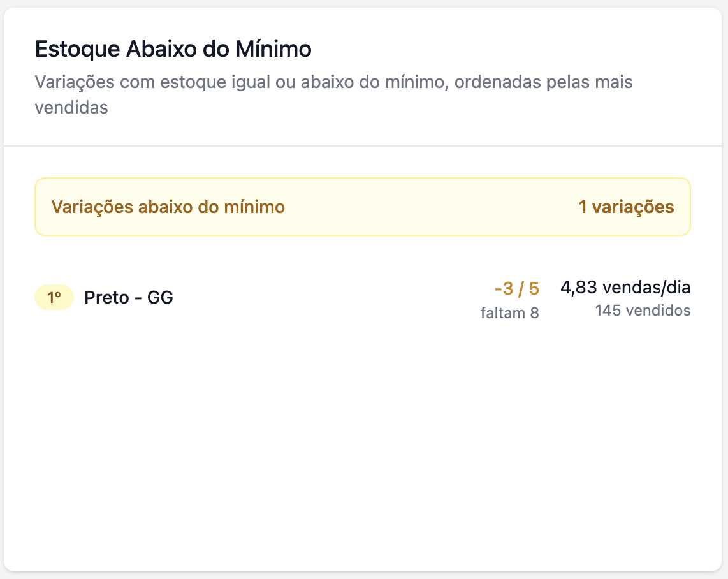Click the "Estoque Abaixo do Mínimo" heading
Screen dimensions: 728x579
(173, 49)
